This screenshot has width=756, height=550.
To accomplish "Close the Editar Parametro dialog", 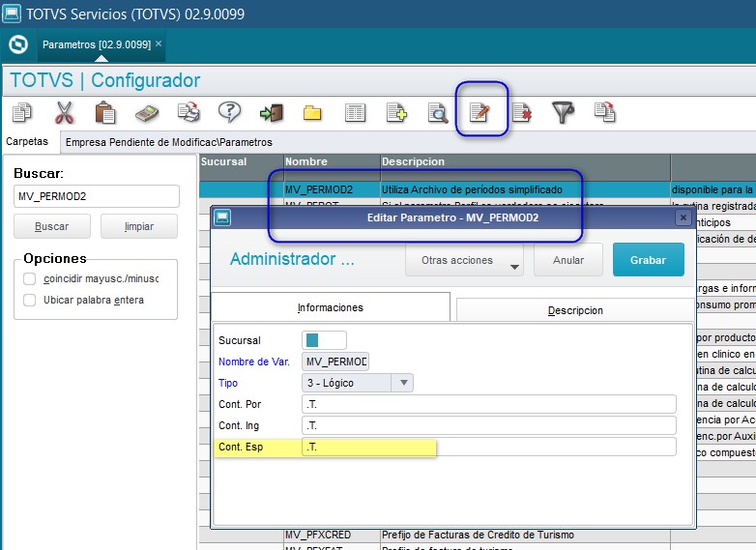I will click(x=683, y=217).
